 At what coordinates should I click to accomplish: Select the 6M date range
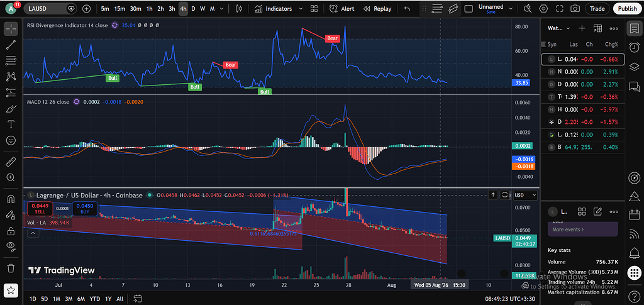(81, 299)
